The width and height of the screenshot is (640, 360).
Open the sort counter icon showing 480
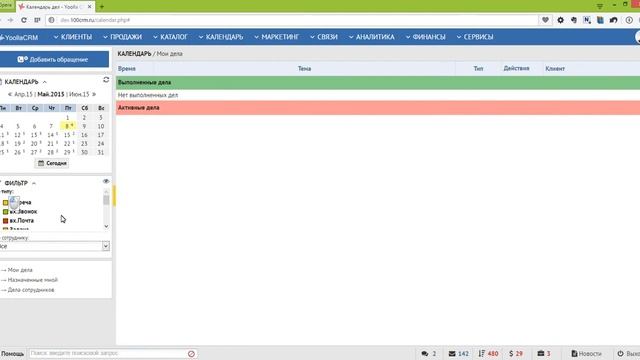pyautogui.click(x=489, y=353)
